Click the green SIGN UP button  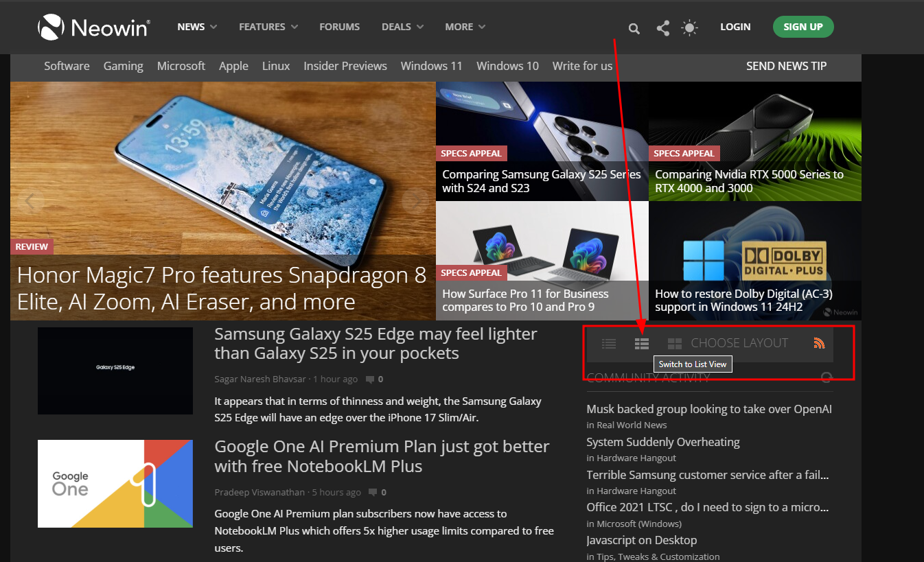pos(803,27)
